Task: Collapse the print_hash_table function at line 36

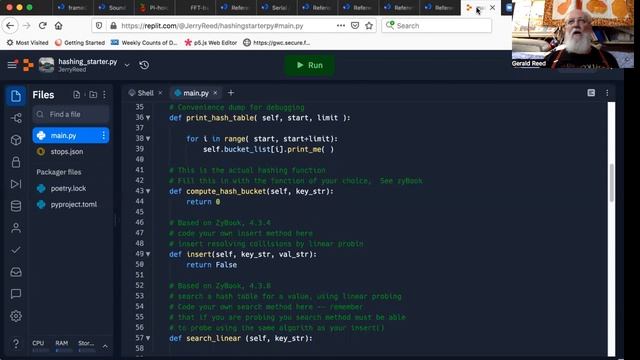Action: (x=148, y=118)
